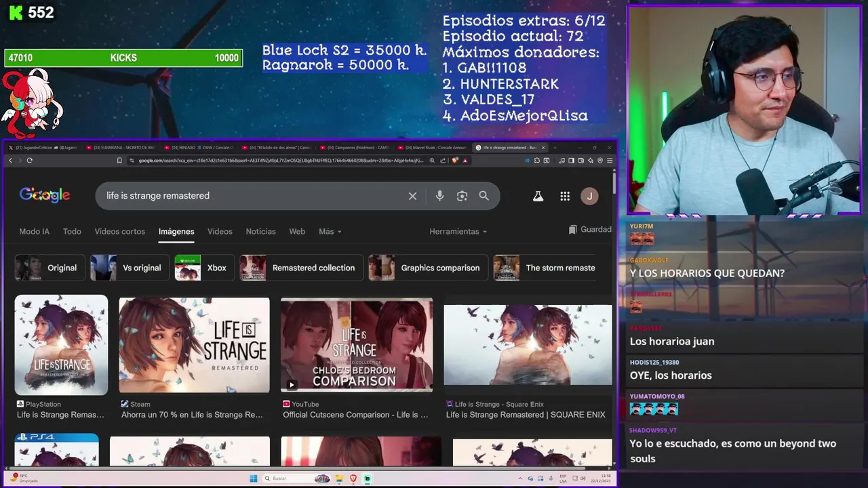Switch to the Marvel Rivals YouTube tab
This screenshot has width=868, height=488.
pyautogui.click(x=433, y=147)
